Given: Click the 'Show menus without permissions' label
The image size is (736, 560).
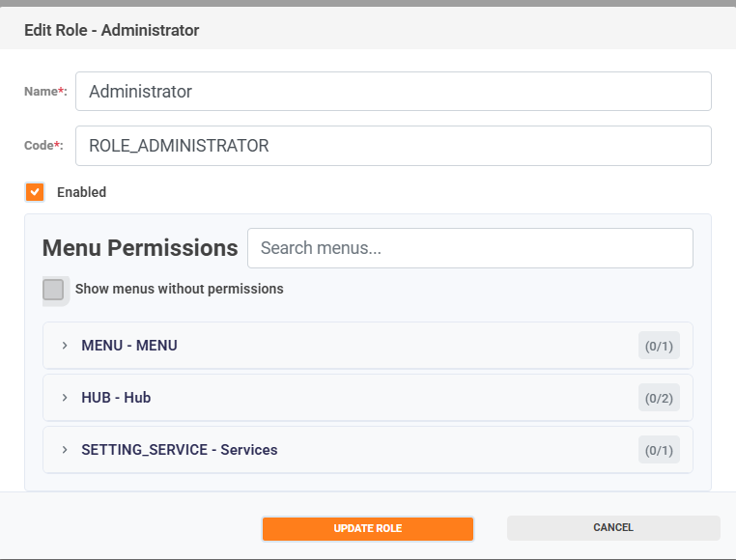Looking at the screenshot, I should (x=179, y=289).
